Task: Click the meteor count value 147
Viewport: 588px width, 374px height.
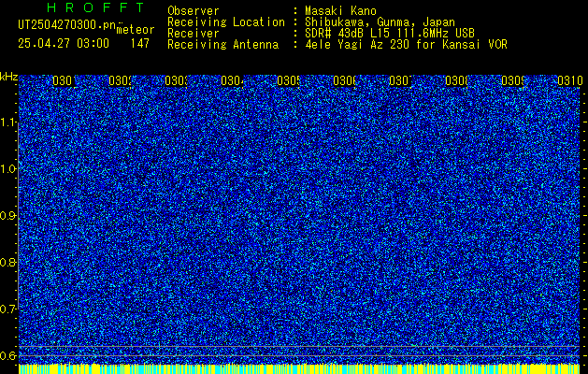Action: 140,44
